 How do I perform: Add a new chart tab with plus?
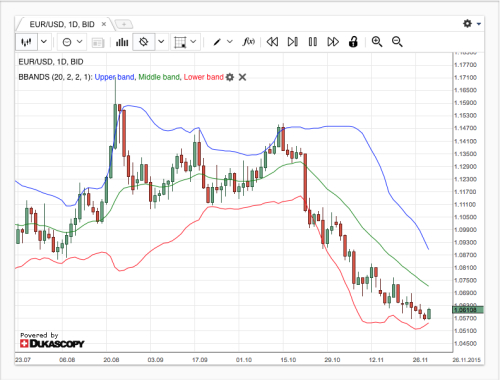(x=124, y=24)
